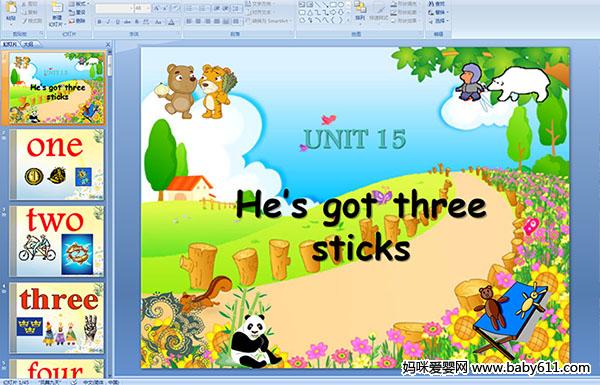Click the Clear Formatting eraser icon
This screenshot has height=385, width=600.
pos(176,8)
